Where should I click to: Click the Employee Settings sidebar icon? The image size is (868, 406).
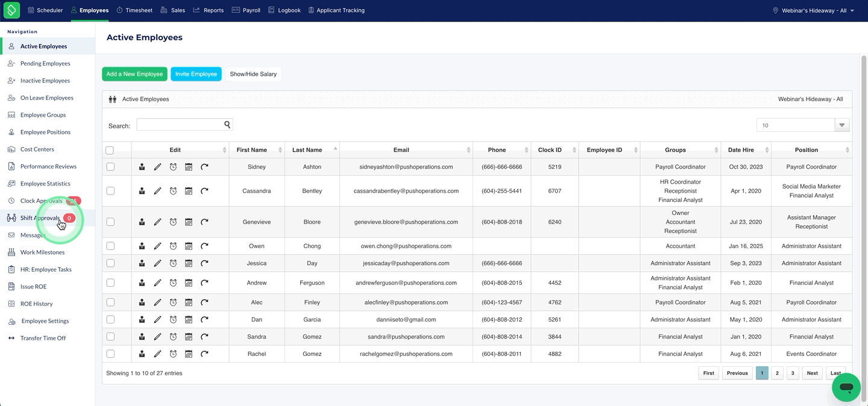pyautogui.click(x=11, y=322)
